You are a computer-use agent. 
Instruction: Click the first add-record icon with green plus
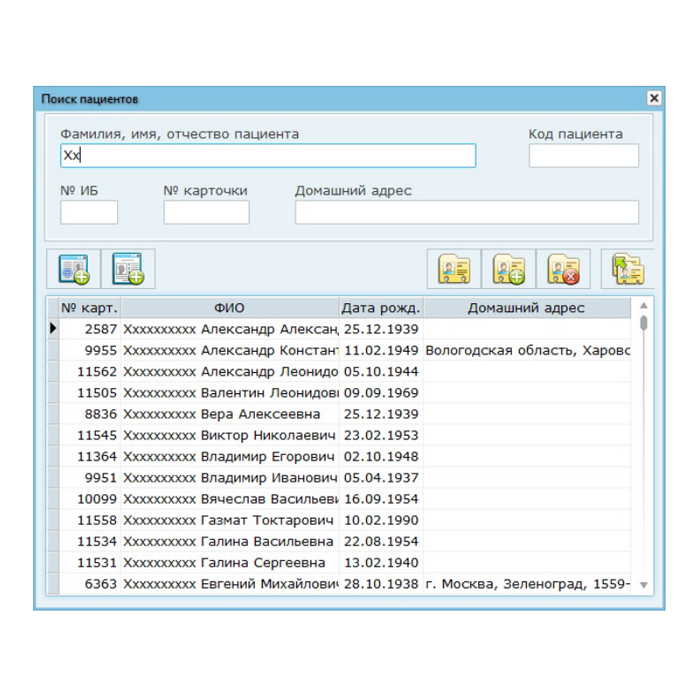tap(73, 269)
